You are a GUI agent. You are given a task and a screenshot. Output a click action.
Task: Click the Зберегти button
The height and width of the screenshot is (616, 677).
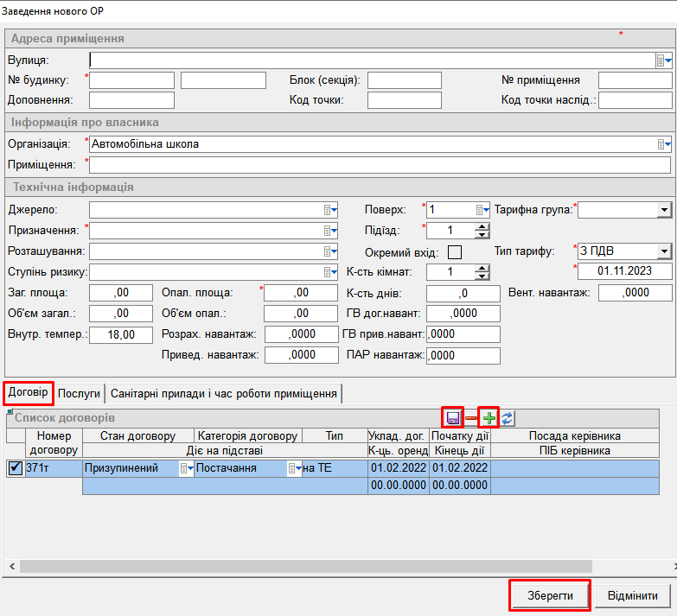coord(548,595)
